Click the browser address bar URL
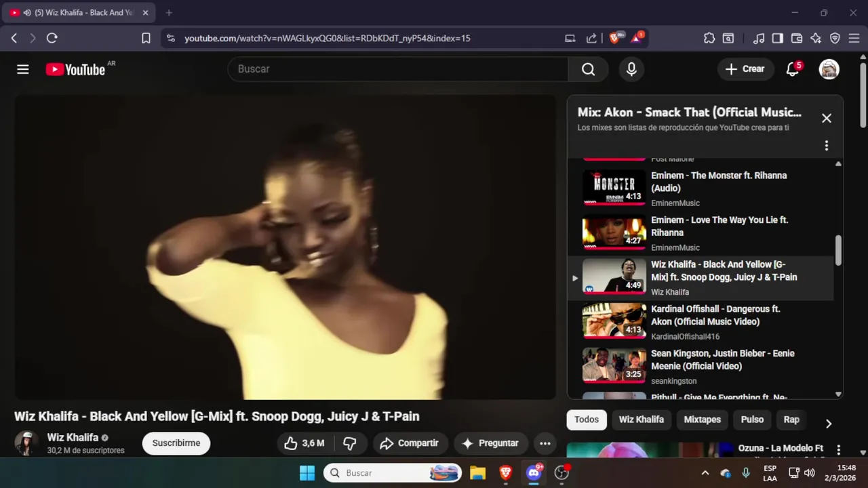Screen dimensions: 868x488 tap(328, 39)
